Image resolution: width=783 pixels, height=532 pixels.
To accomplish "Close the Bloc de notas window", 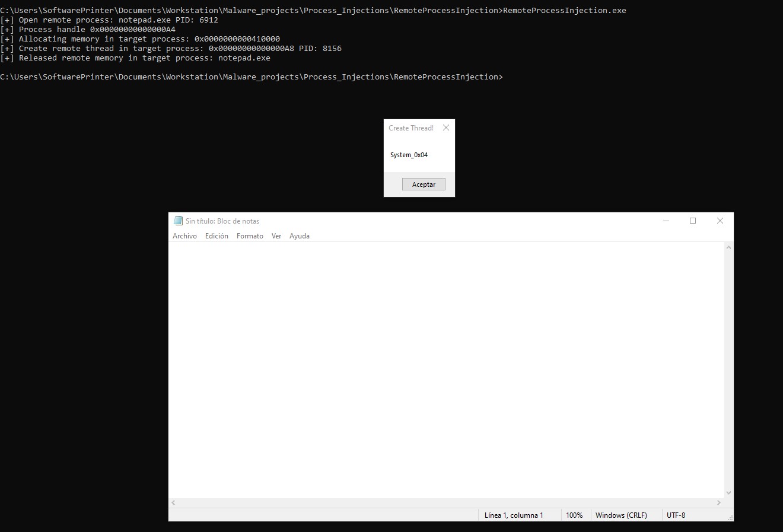I will coord(720,221).
